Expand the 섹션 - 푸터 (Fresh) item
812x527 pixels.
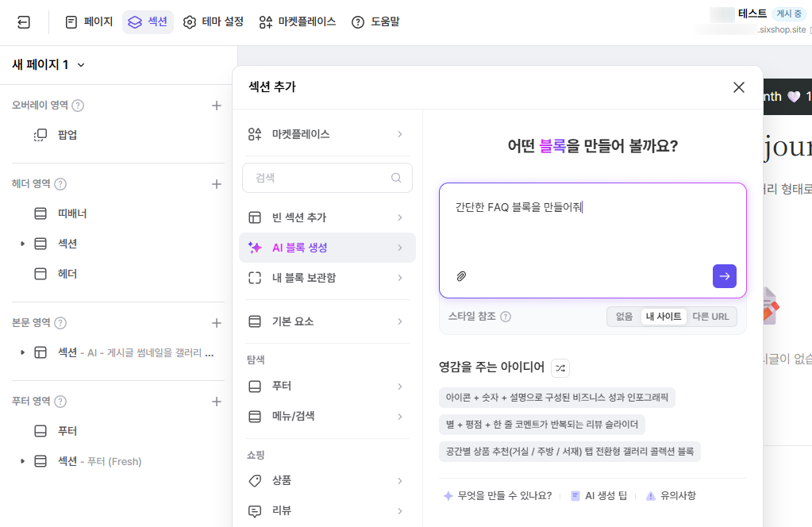pos(22,461)
